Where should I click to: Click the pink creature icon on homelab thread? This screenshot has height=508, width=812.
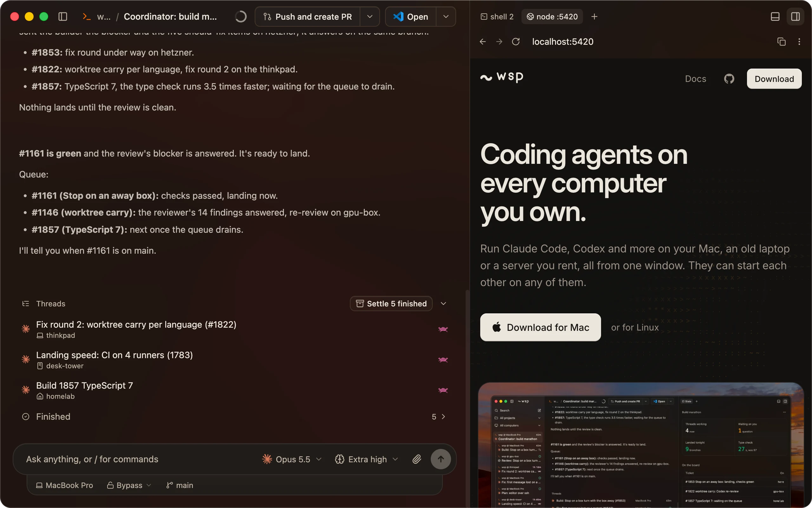(x=443, y=391)
